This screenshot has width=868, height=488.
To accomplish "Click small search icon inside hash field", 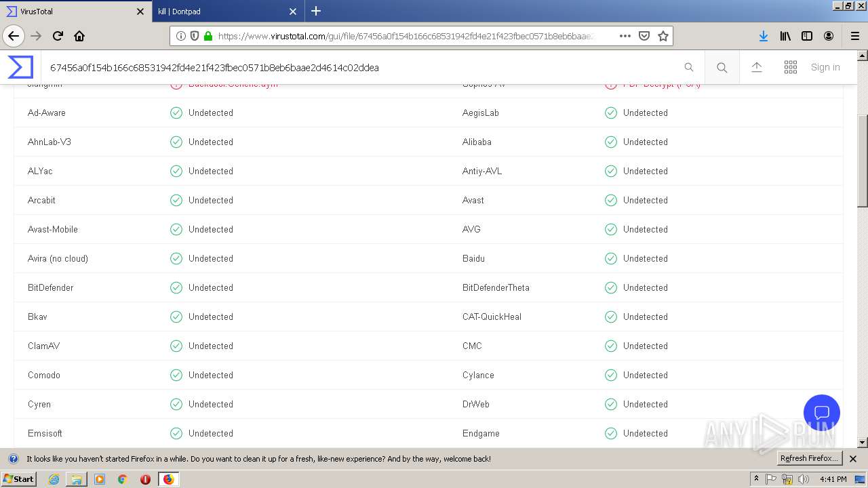I will tap(689, 67).
